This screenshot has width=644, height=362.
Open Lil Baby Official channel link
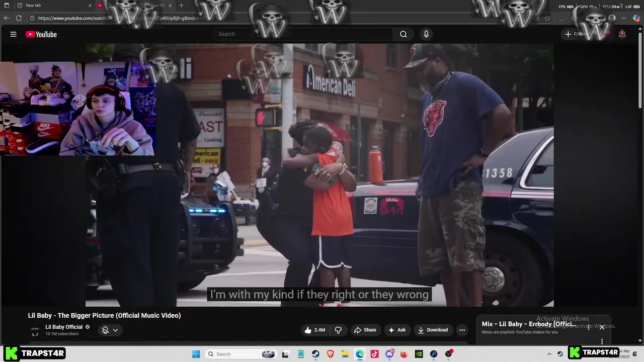pyautogui.click(x=64, y=327)
